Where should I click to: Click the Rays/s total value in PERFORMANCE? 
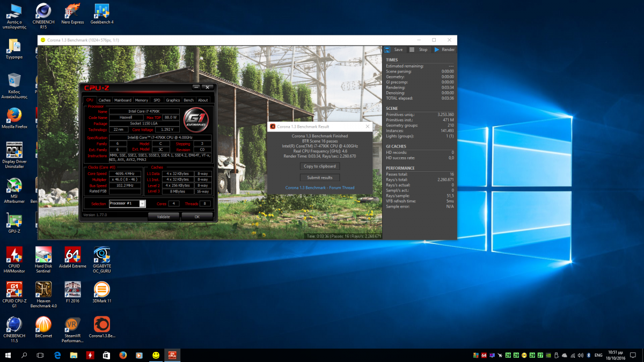point(445,180)
